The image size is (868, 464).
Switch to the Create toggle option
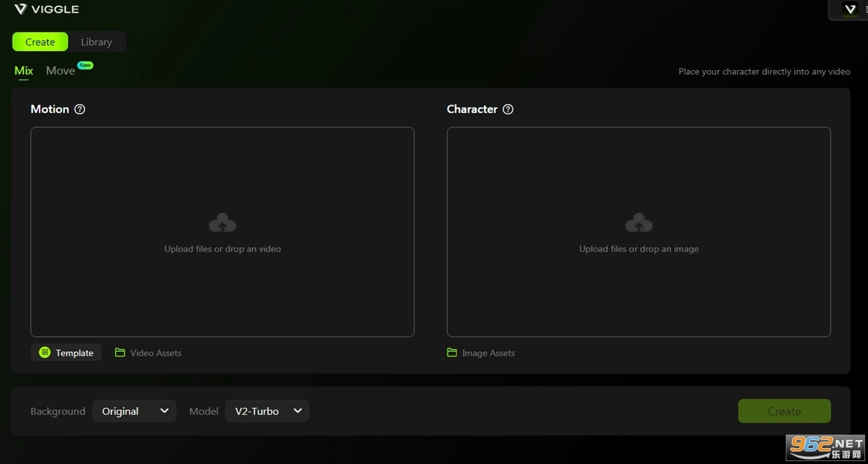pyautogui.click(x=40, y=42)
